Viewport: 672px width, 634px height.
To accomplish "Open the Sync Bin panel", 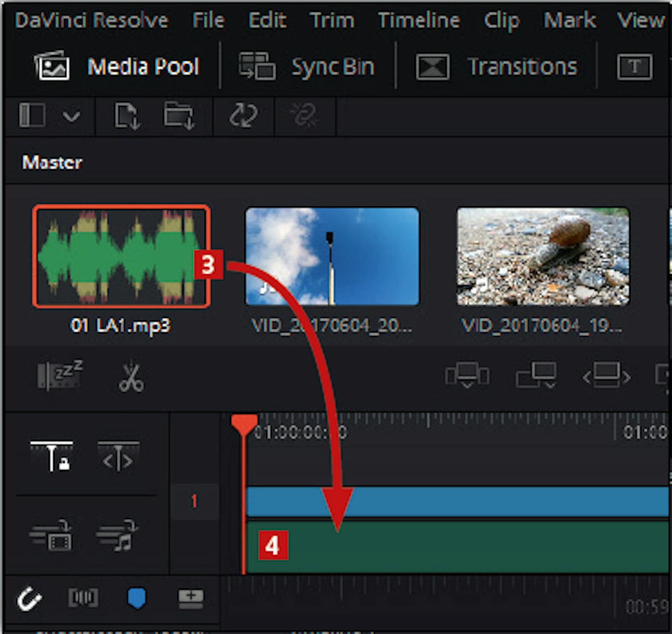I will 307,67.
